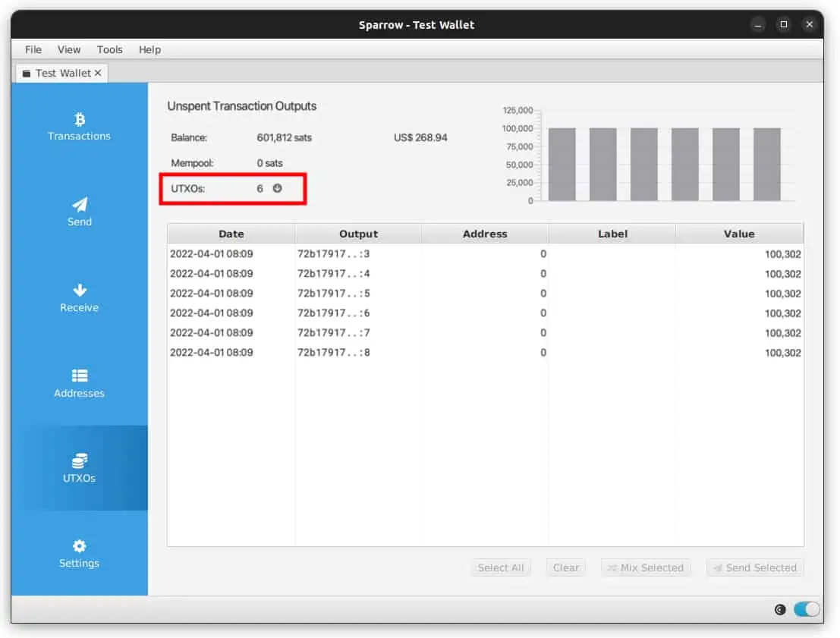
Task: Click the first bar in UTXO chart
Action: point(562,165)
